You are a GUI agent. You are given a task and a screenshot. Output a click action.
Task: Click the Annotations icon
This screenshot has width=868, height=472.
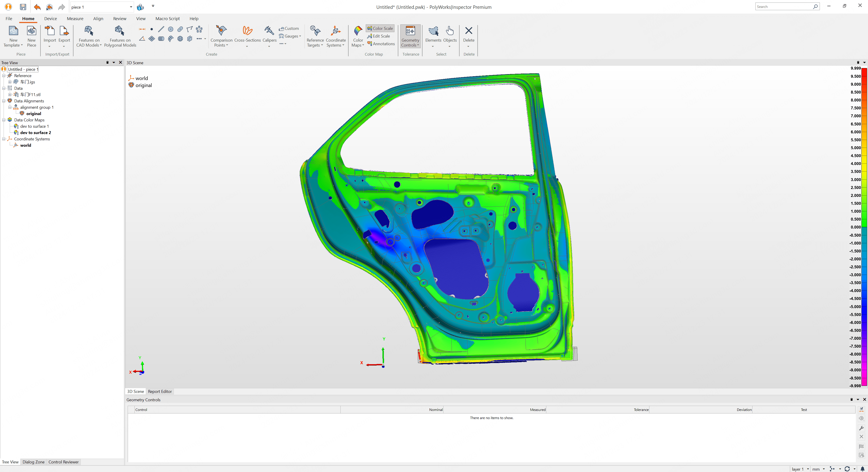(x=381, y=44)
